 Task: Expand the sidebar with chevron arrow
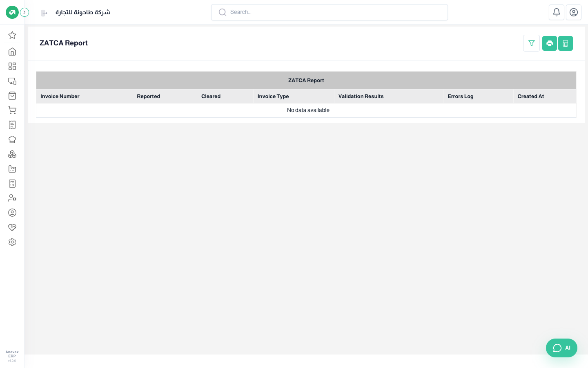pyautogui.click(x=24, y=12)
